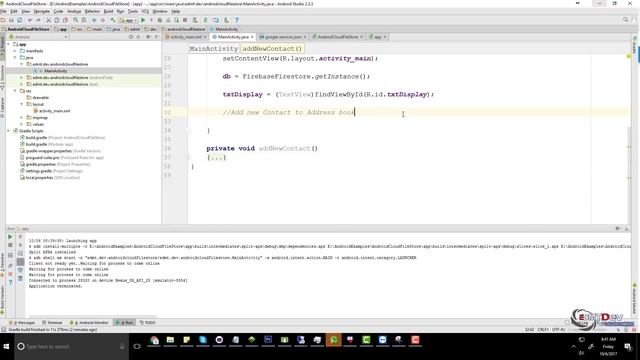Close Run panel with red X icon
Viewport: 640px width, 360px height.
tap(10, 274)
